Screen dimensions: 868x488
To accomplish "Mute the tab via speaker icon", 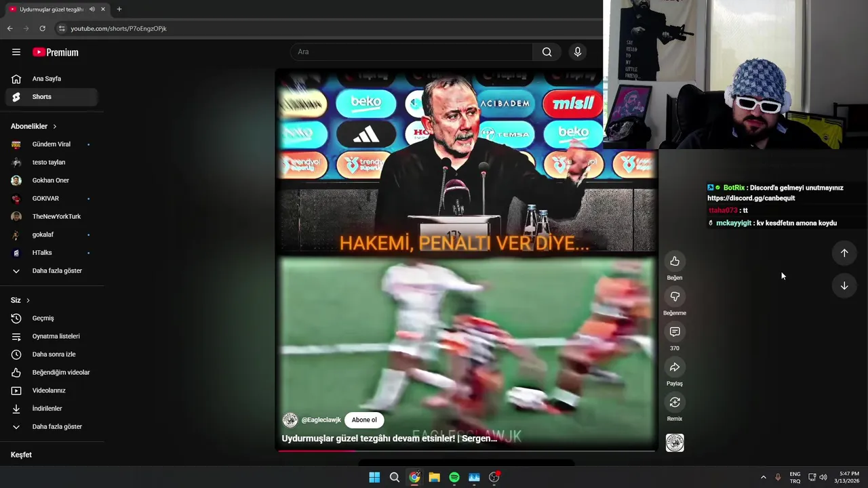I will pyautogui.click(x=92, y=9).
